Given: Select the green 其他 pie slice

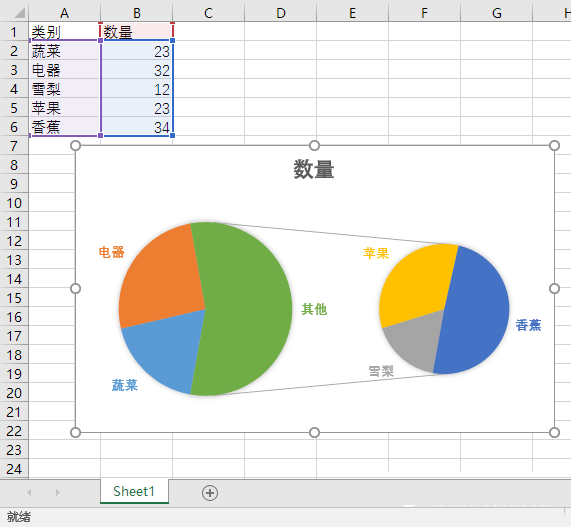Looking at the screenshot, I should (x=248, y=309).
